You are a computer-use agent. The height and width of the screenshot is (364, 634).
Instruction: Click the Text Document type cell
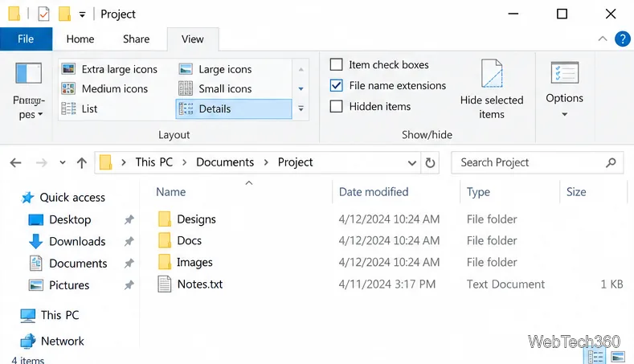(x=505, y=284)
